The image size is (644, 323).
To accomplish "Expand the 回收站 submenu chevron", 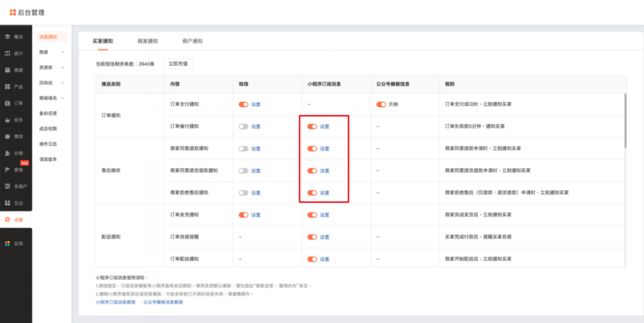I will pos(63,82).
